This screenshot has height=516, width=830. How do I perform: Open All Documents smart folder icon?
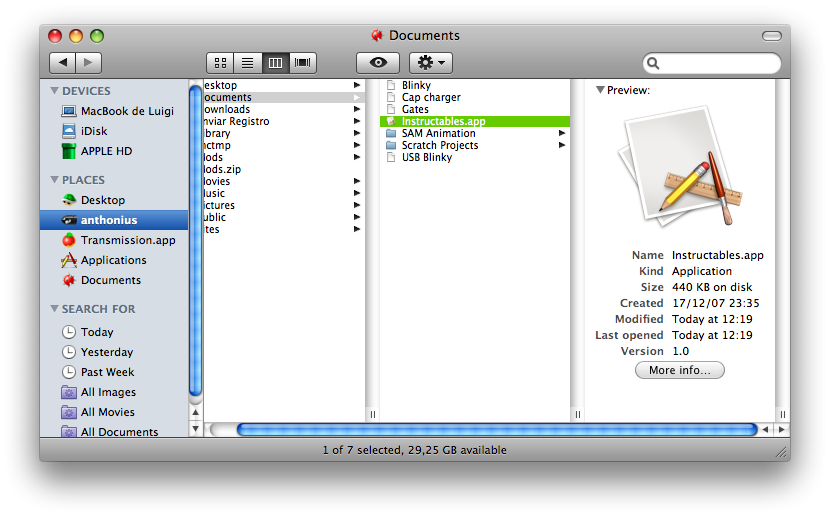(x=69, y=431)
